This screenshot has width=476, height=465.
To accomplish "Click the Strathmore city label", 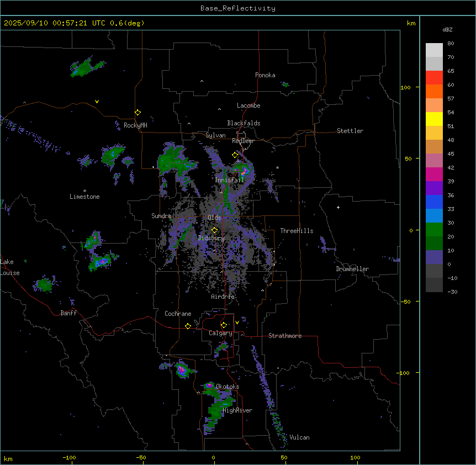I will (285, 336).
